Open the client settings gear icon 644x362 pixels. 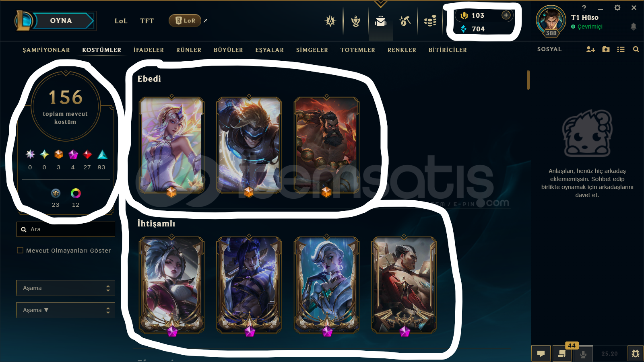(x=617, y=8)
